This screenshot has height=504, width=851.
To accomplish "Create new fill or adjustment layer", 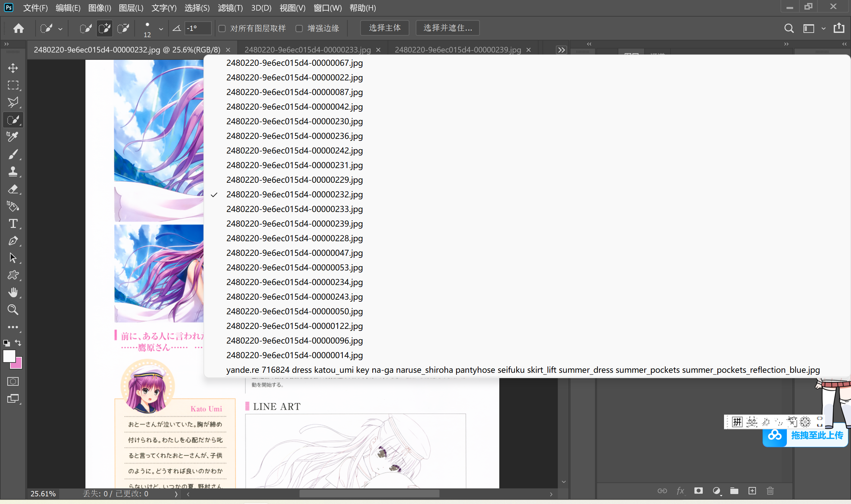I will point(716,491).
